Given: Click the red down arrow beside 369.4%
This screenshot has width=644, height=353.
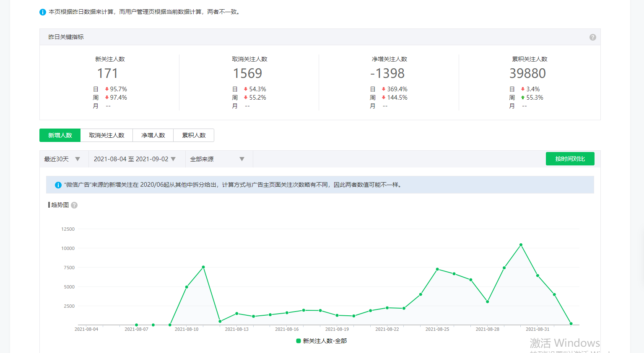Looking at the screenshot, I should point(384,89).
